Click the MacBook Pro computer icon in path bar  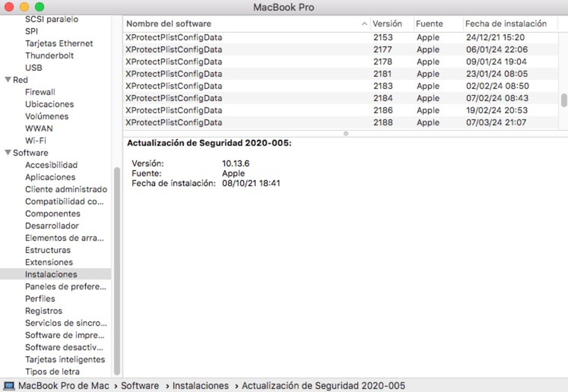[9, 386]
